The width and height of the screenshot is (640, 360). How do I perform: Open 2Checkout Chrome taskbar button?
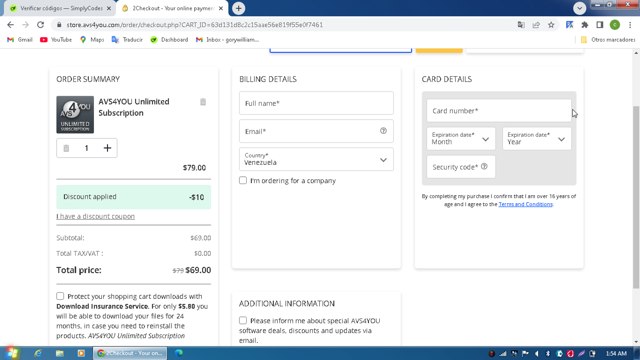point(130,353)
